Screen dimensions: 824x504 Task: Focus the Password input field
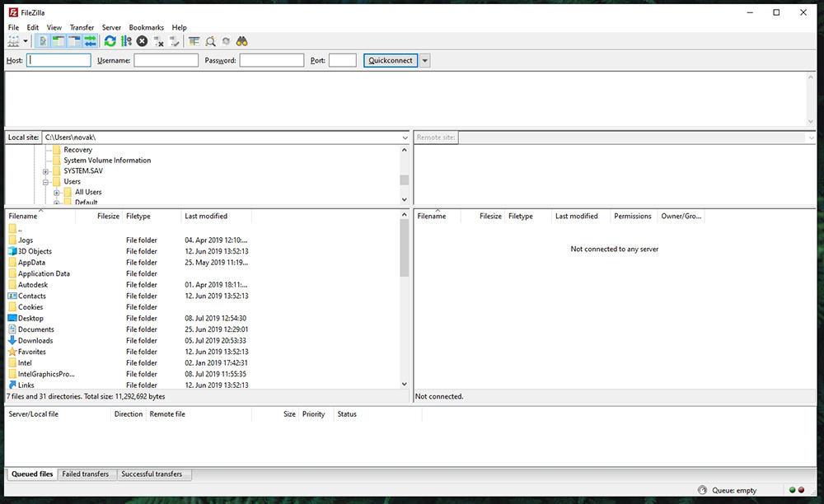point(272,60)
